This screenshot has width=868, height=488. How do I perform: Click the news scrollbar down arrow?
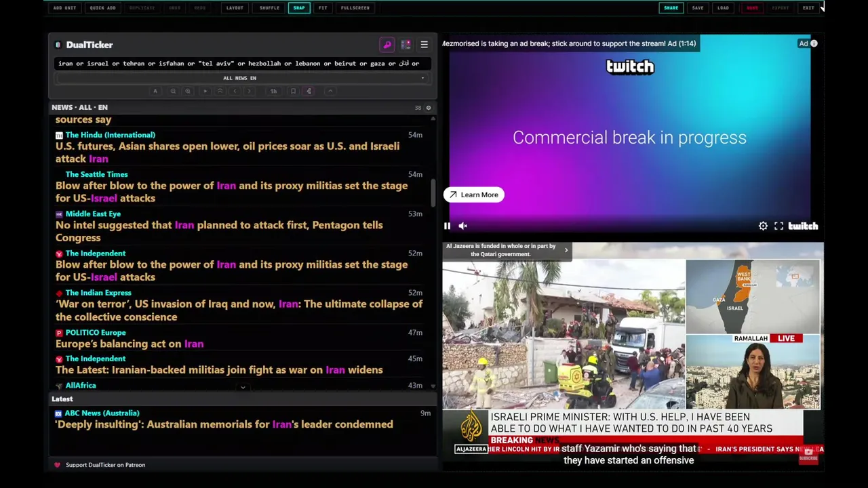pyautogui.click(x=433, y=386)
